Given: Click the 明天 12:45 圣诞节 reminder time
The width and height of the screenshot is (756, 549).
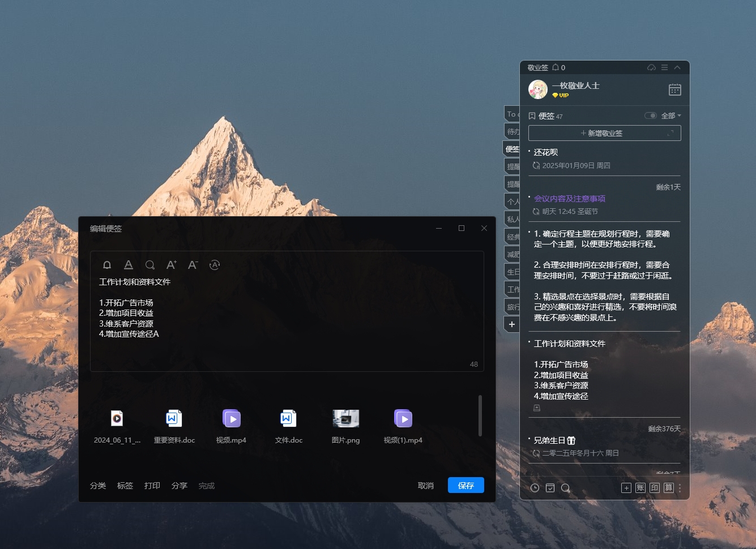Looking at the screenshot, I should [570, 212].
